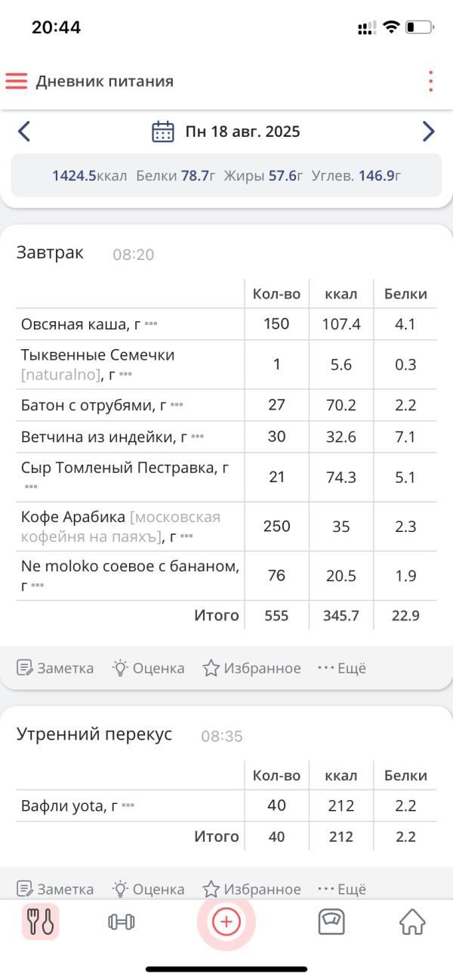
Task: Select the food diary fork-spoon tab
Action: point(40,922)
